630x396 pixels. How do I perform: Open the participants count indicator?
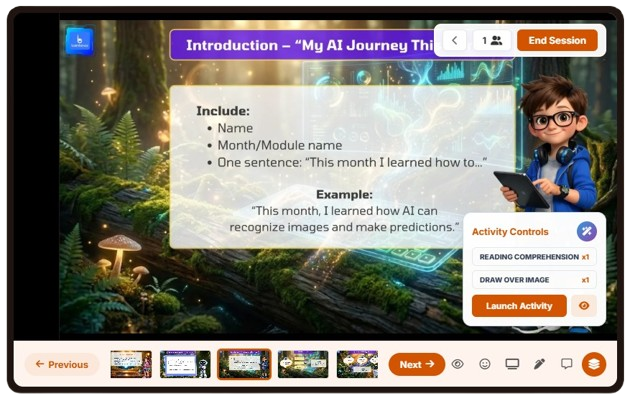(492, 40)
